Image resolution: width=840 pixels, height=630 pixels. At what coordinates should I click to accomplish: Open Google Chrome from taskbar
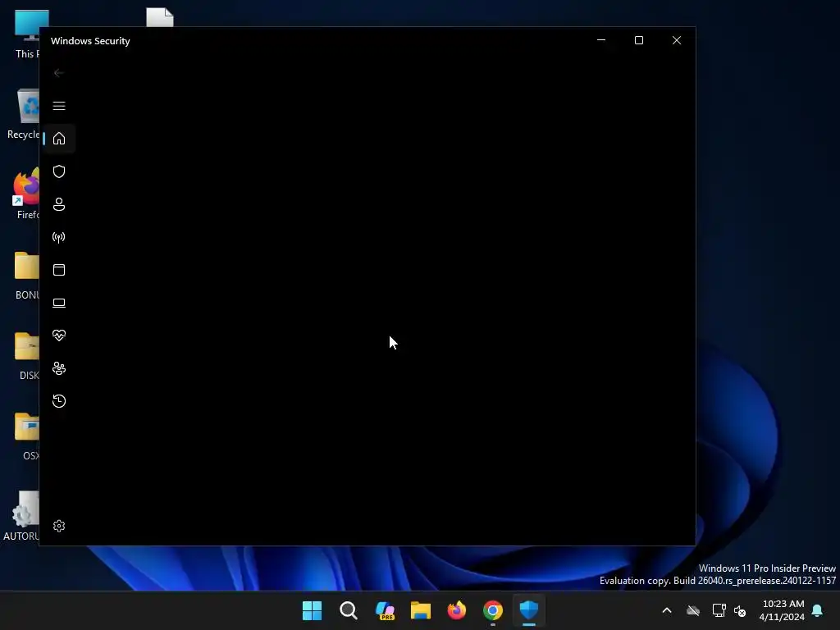click(x=493, y=610)
